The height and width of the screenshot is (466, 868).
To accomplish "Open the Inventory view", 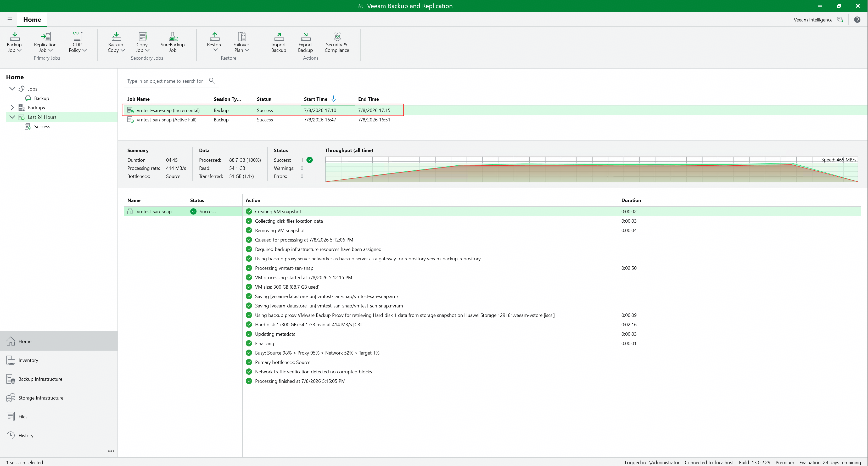I will pyautogui.click(x=59, y=360).
